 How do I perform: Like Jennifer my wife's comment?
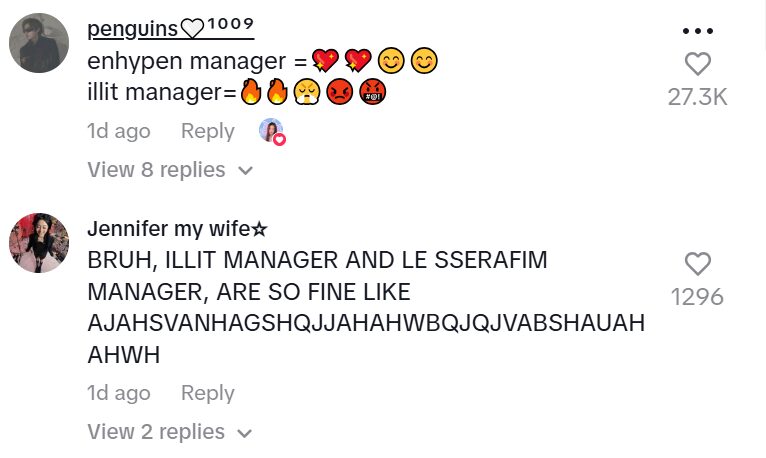tap(697, 264)
